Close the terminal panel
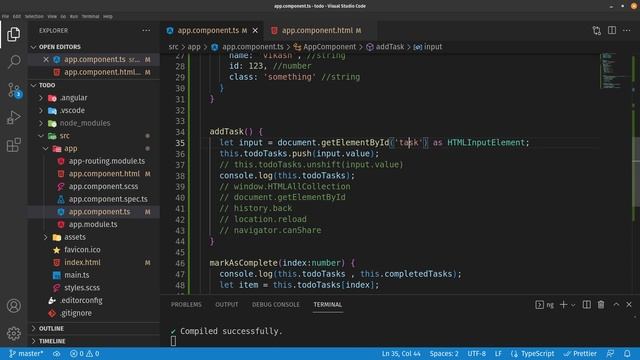Screen dimensions: 640x360 coord(629,304)
